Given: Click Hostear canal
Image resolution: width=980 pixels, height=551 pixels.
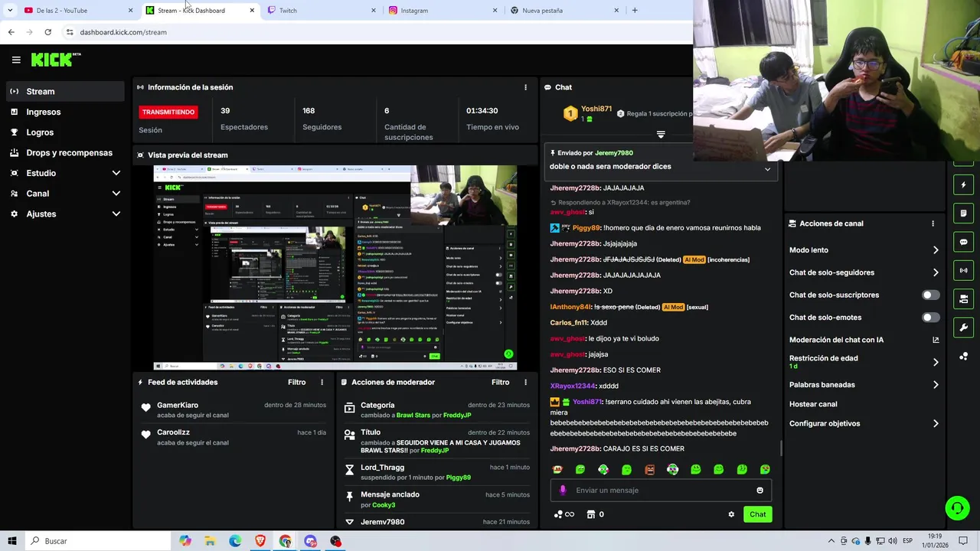Looking at the screenshot, I should tap(813, 404).
